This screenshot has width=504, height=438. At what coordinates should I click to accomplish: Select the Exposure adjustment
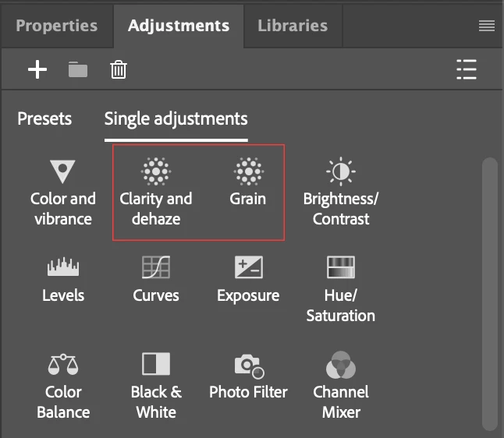pos(248,279)
